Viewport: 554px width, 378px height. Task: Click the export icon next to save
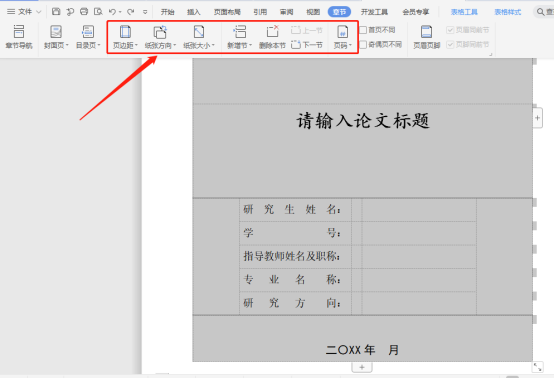click(x=70, y=12)
